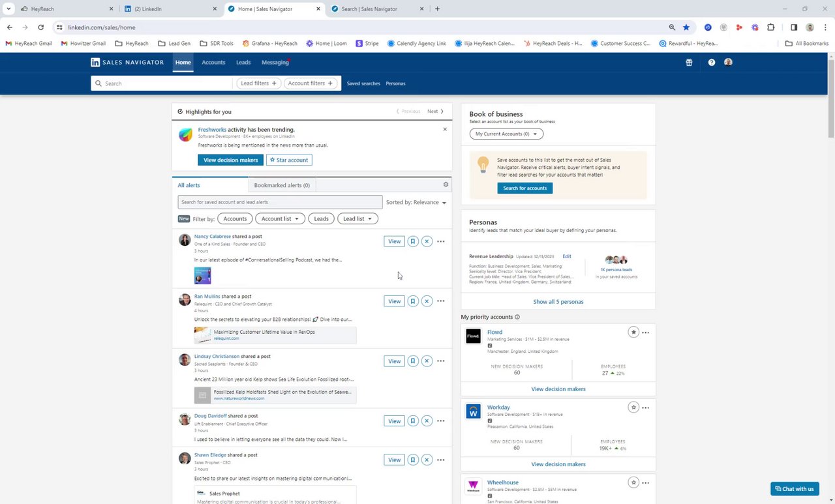Expand the Account list filter dropdown
The height and width of the screenshot is (504, 835).
coord(280,219)
